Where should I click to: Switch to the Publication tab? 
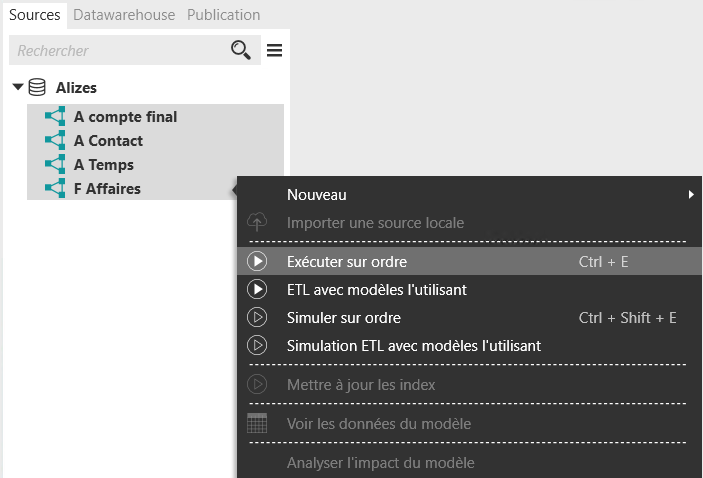click(x=223, y=15)
